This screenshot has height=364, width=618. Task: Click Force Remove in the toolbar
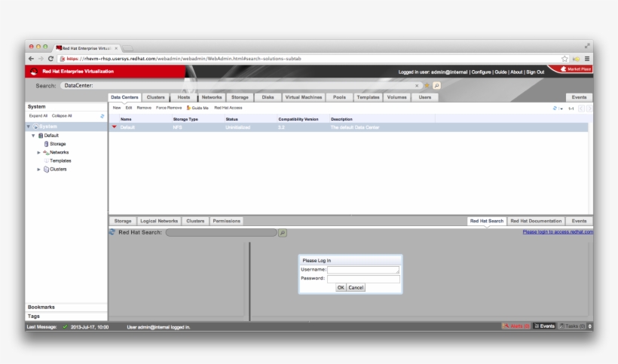[169, 108]
